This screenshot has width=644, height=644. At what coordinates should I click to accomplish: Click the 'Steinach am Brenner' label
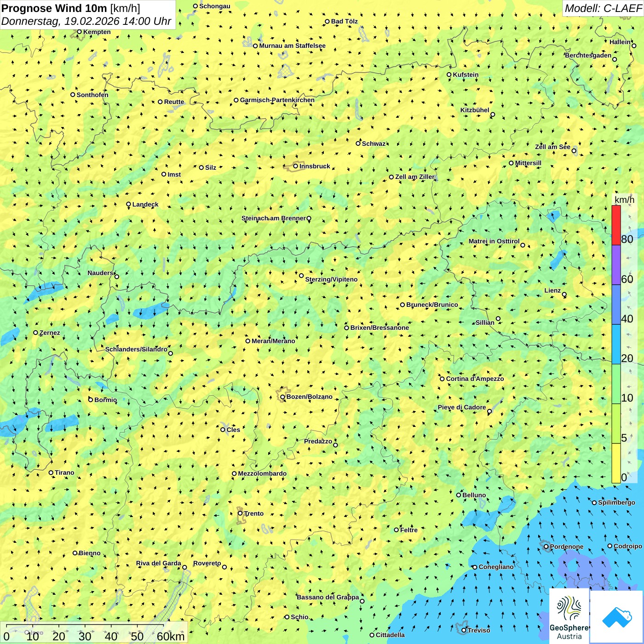tap(274, 218)
